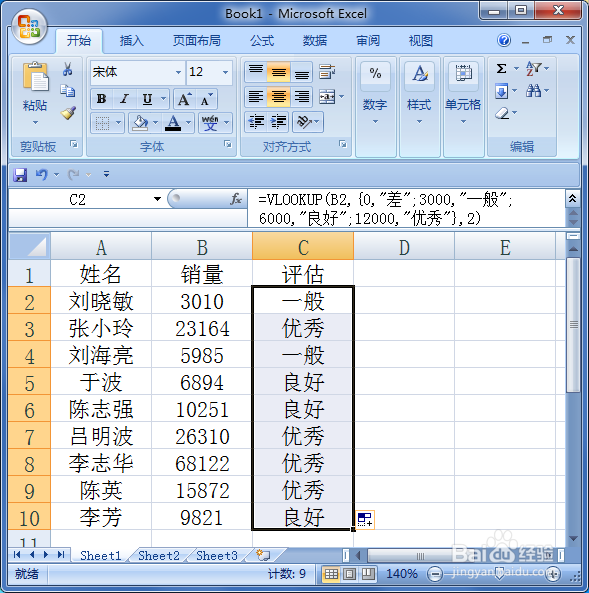Click the 140% zoom level

[402, 574]
